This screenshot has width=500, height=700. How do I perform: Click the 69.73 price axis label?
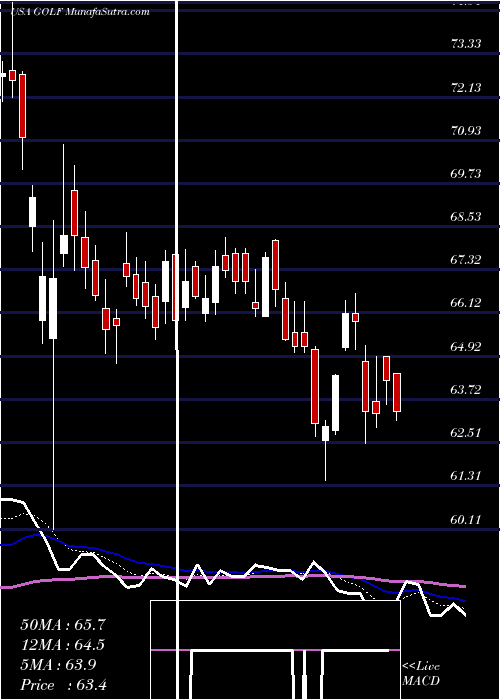coord(466,173)
